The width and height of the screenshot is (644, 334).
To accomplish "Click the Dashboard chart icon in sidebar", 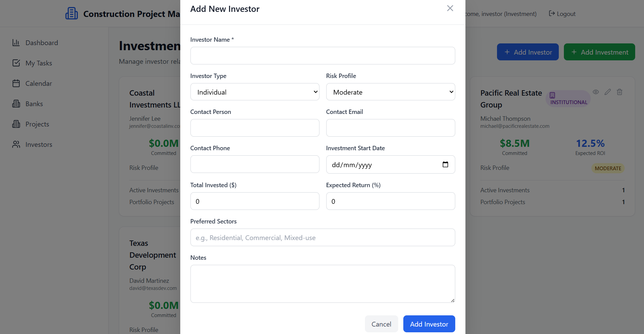I will coord(16,43).
